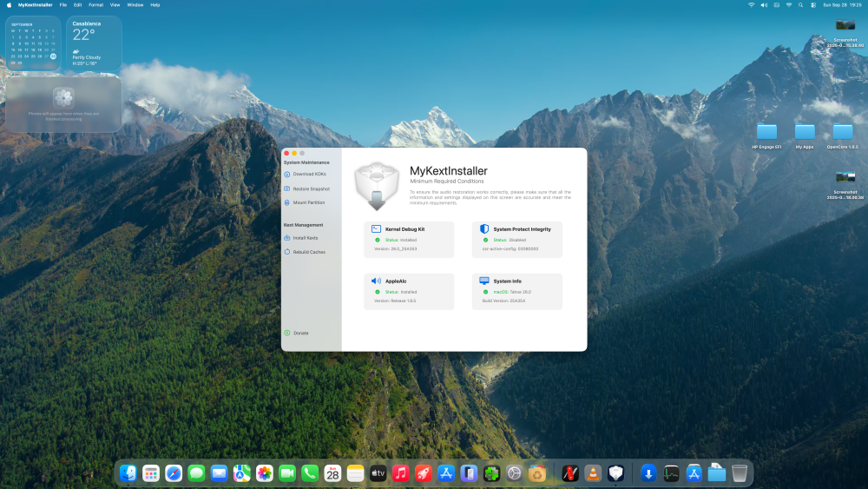
Task: Click the Casablanca weather widget
Action: (94, 43)
